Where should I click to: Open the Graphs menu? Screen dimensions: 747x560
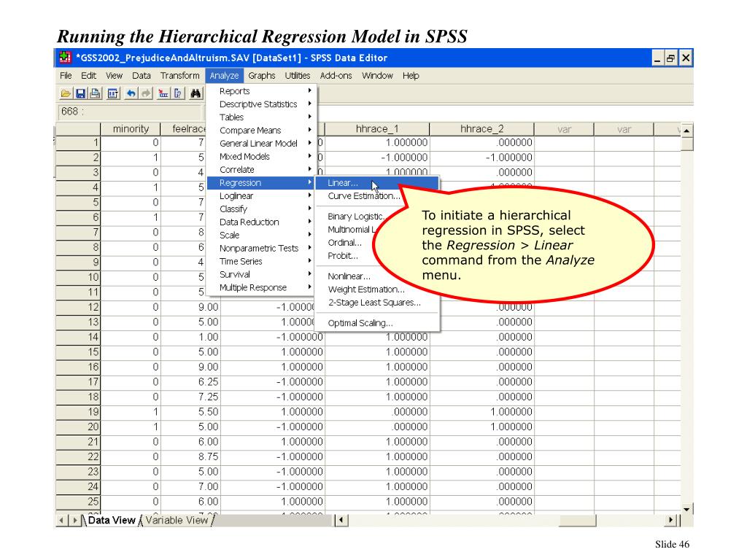click(x=261, y=76)
